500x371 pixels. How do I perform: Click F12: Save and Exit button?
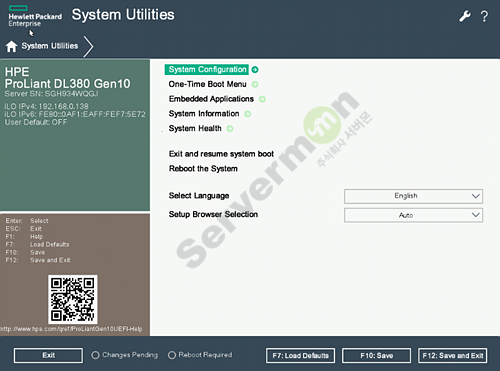(x=453, y=355)
